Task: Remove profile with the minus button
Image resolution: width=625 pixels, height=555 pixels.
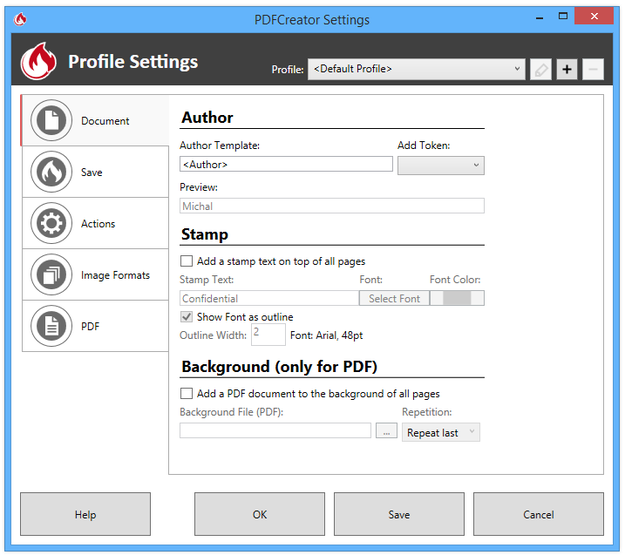Action: [593, 69]
